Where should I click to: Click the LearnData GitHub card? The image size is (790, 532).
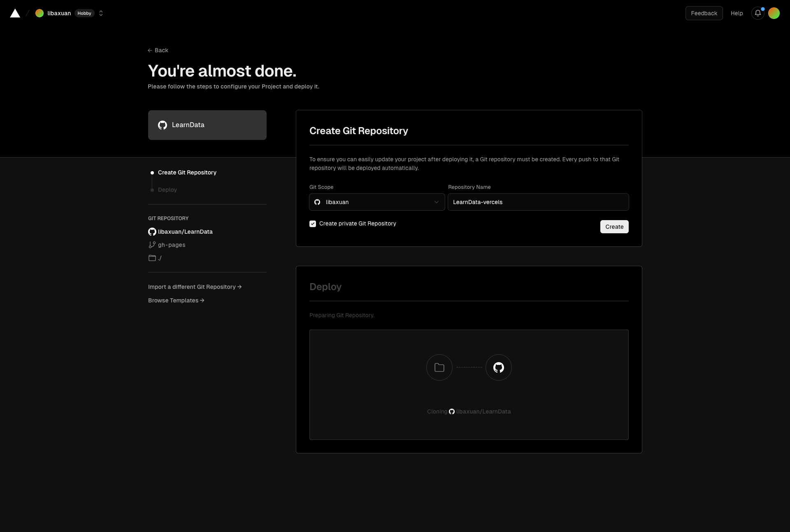tap(207, 125)
